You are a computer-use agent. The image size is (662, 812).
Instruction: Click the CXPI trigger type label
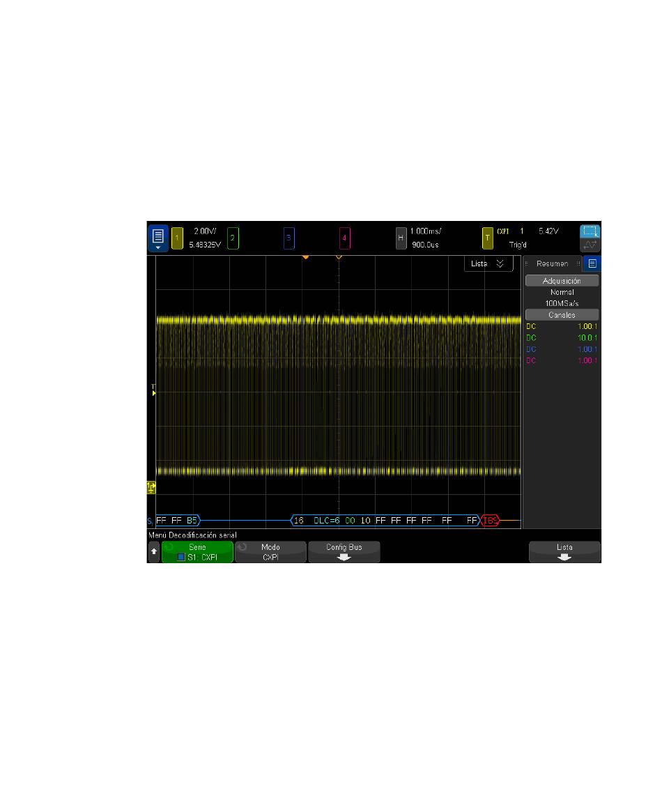point(503,231)
